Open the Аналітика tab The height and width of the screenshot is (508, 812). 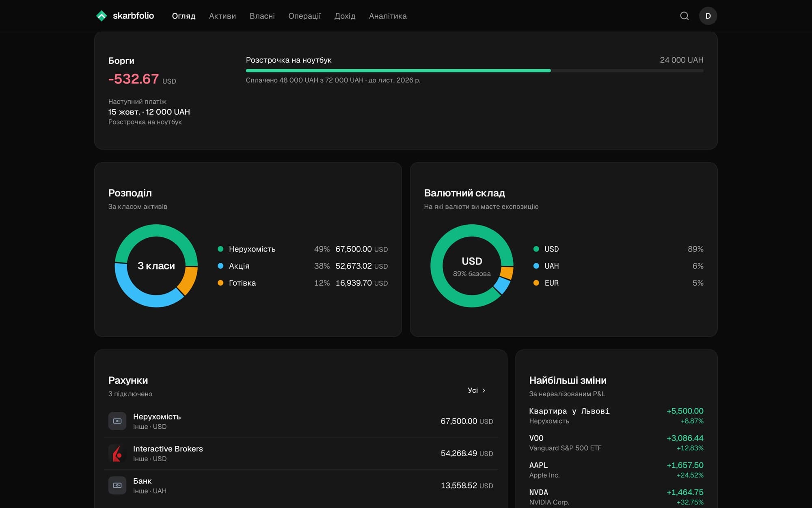[388, 16]
